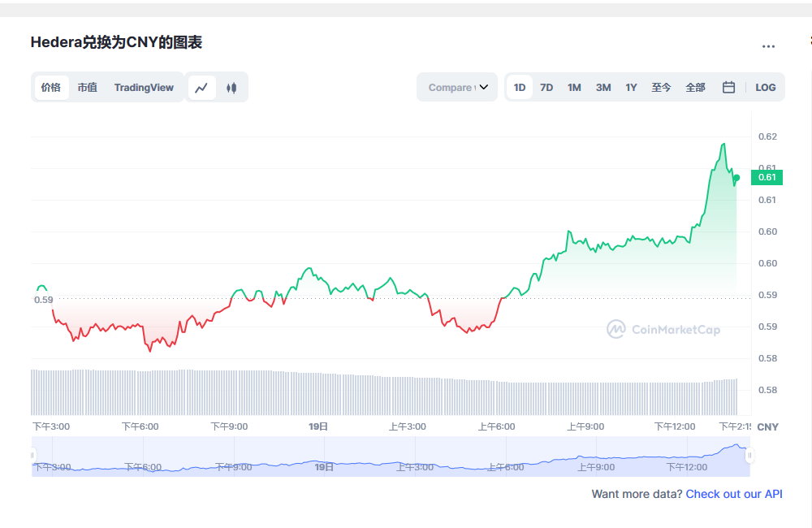Select the 1D time range
812x528 pixels.
pos(520,88)
